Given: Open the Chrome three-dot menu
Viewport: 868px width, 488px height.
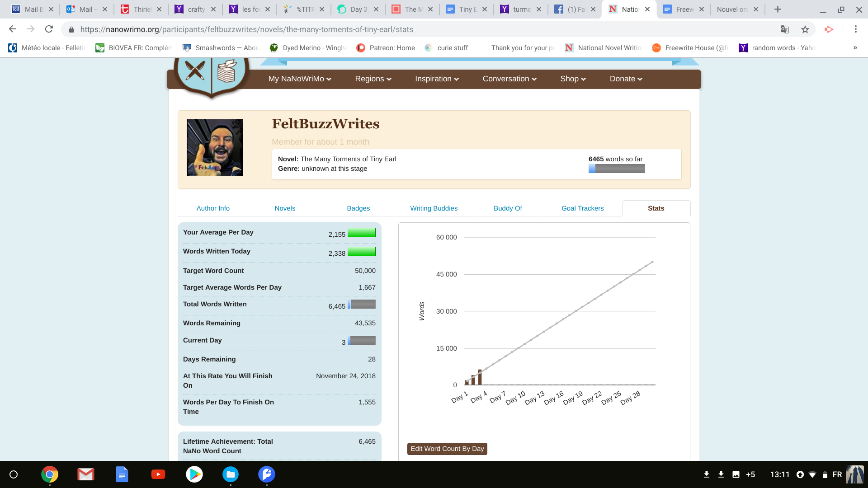Looking at the screenshot, I should [856, 29].
